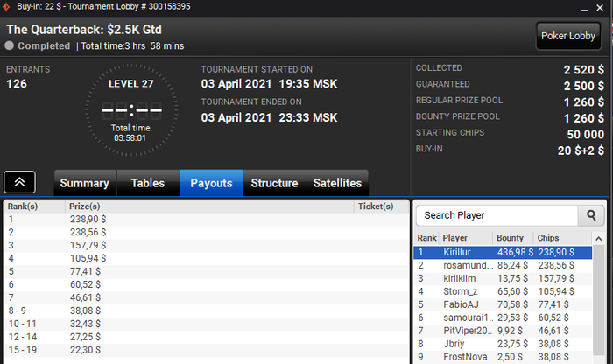Click the 77,41 $ prize in payouts
The image size is (613, 364).
click(x=85, y=272)
